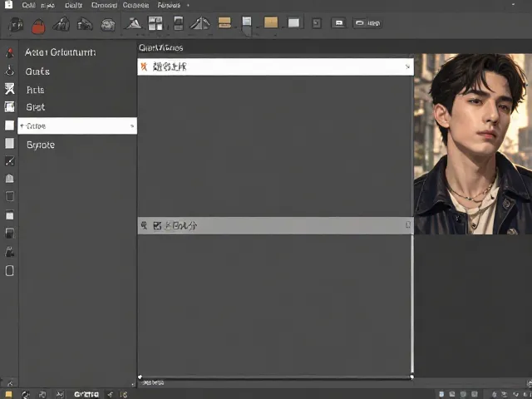Select the 'Ficts' item in side panel

35,90
